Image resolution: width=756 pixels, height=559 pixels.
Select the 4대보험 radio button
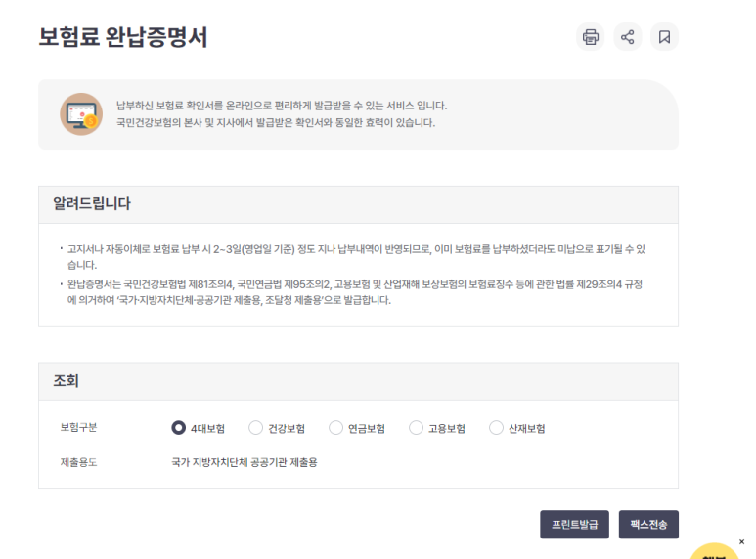tap(178, 427)
